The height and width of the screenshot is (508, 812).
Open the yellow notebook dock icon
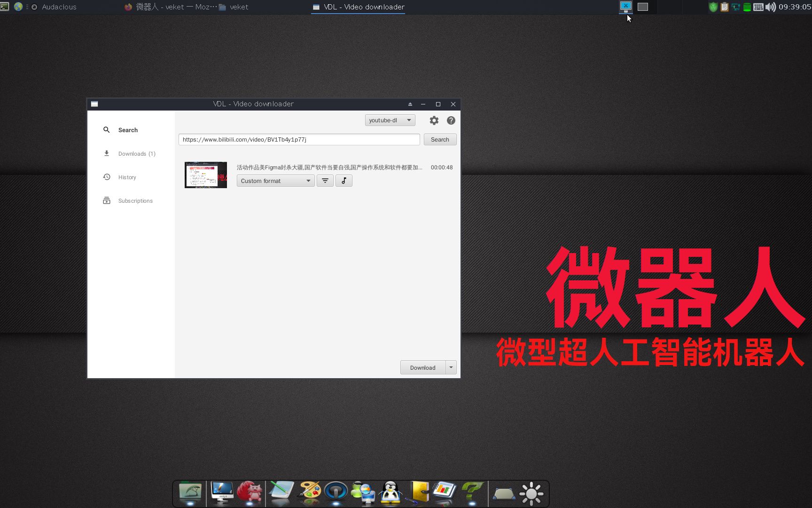418,493
